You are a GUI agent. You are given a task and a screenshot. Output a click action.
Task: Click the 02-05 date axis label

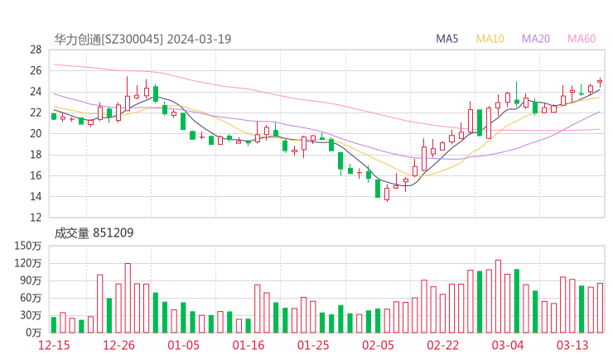(x=378, y=345)
